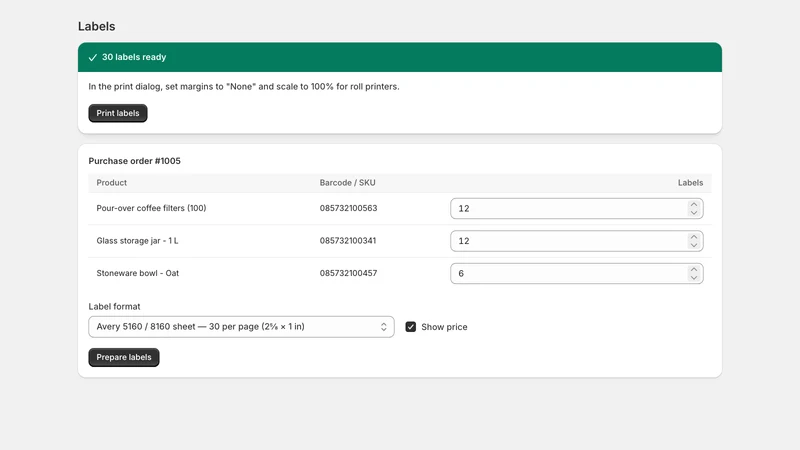This screenshot has width=800, height=450.
Task: Select the '30 labels ready' banner text
Action: [x=134, y=57]
